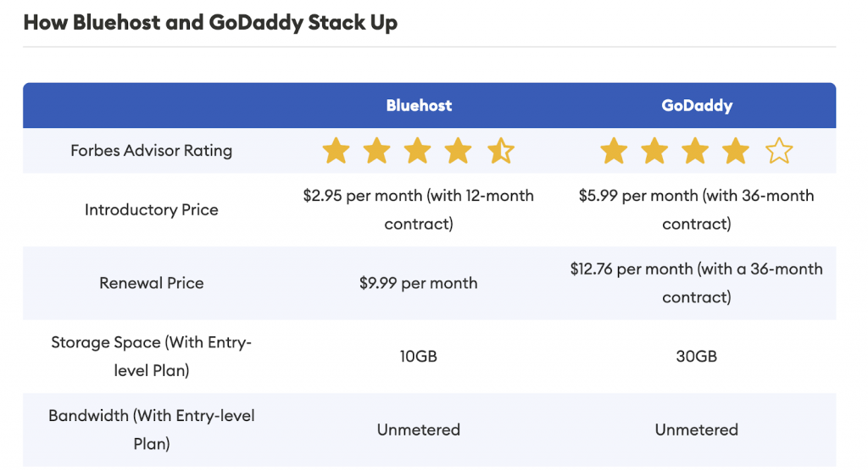Click GoDaddy's first rating star
The height and width of the screenshot is (471, 868).
pyautogui.click(x=614, y=151)
